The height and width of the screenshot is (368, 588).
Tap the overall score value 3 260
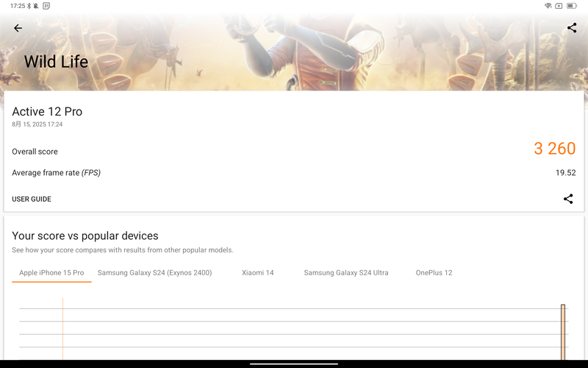point(555,149)
